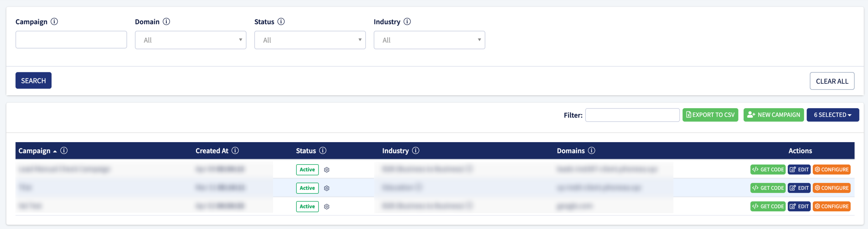Open the 6 Selected columns dropdown
This screenshot has width=868, height=229.
pos(833,115)
